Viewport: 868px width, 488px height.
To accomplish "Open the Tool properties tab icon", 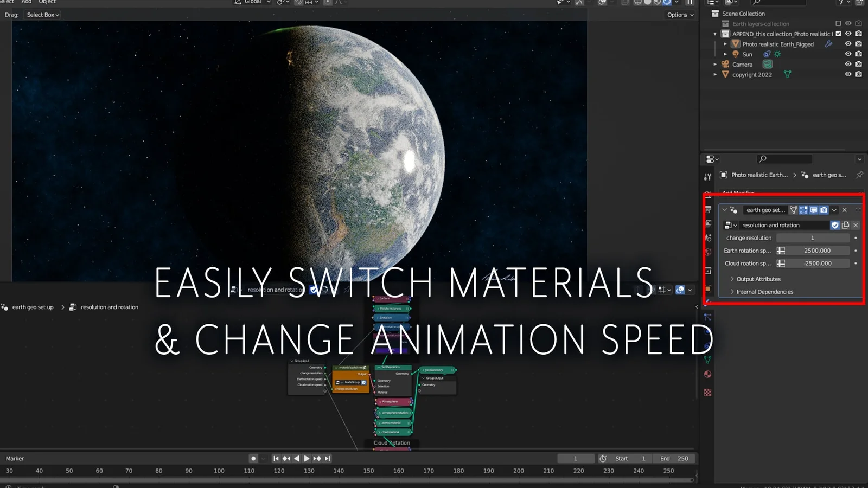I will tap(707, 177).
